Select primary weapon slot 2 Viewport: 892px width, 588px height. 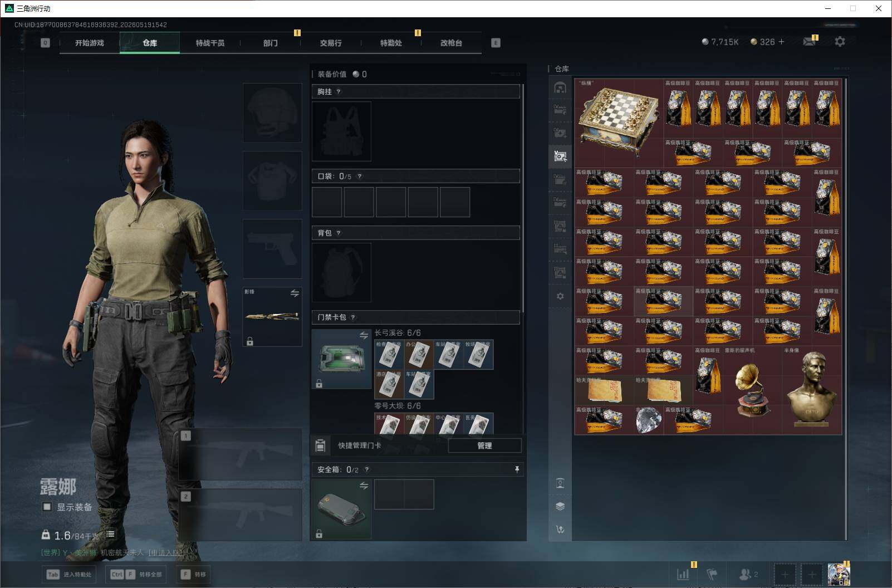click(x=241, y=515)
